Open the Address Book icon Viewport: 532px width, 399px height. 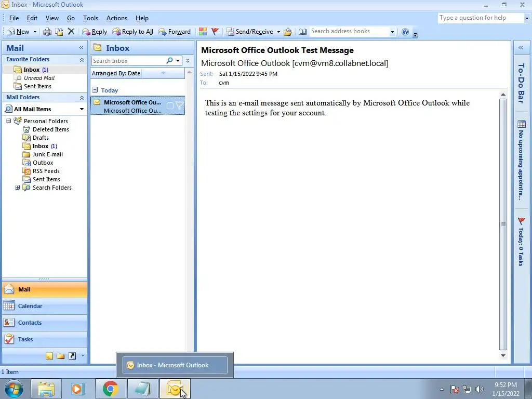303,32
